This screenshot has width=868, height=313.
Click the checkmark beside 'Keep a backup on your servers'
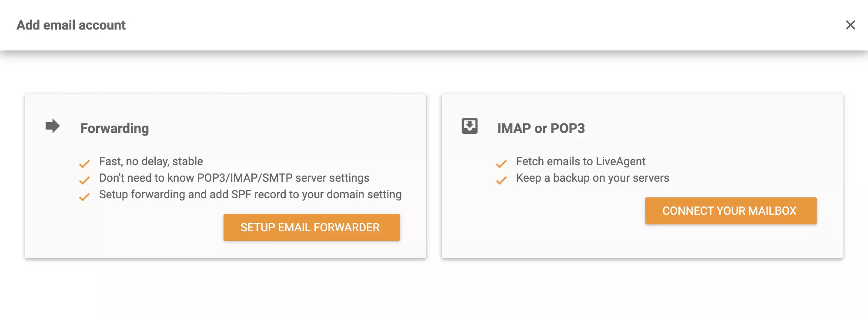pyautogui.click(x=501, y=180)
